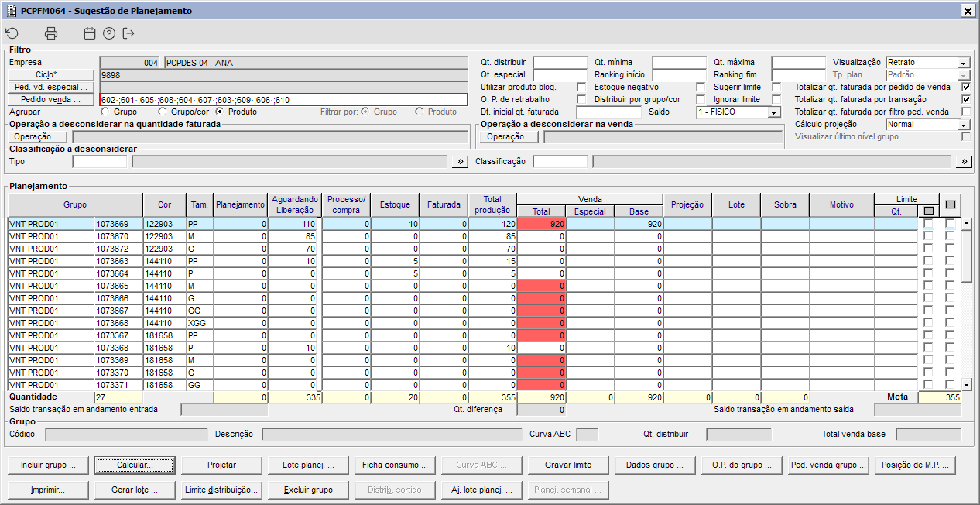This screenshot has width=980, height=505.
Task: Click the double-arrow button next to Tipo field
Action: coord(461,162)
